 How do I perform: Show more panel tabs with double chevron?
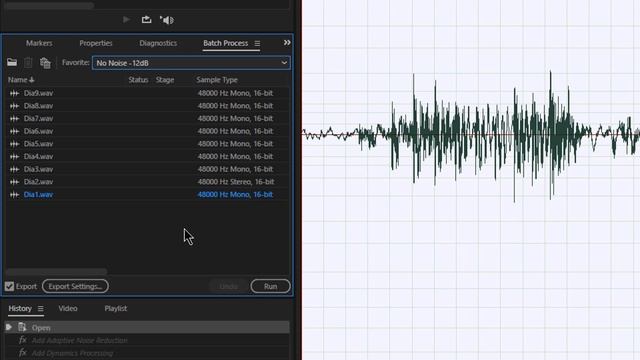point(287,42)
